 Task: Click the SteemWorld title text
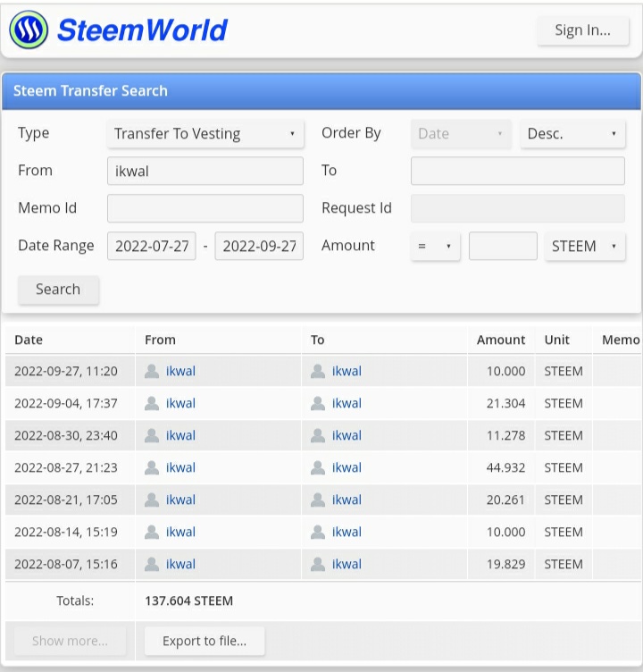[142, 30]
